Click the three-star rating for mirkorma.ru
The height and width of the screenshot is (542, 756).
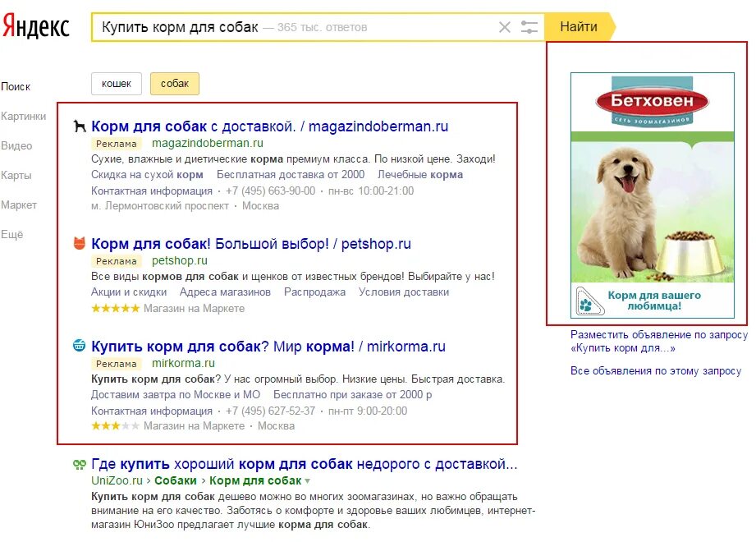(x=115, y=425)
